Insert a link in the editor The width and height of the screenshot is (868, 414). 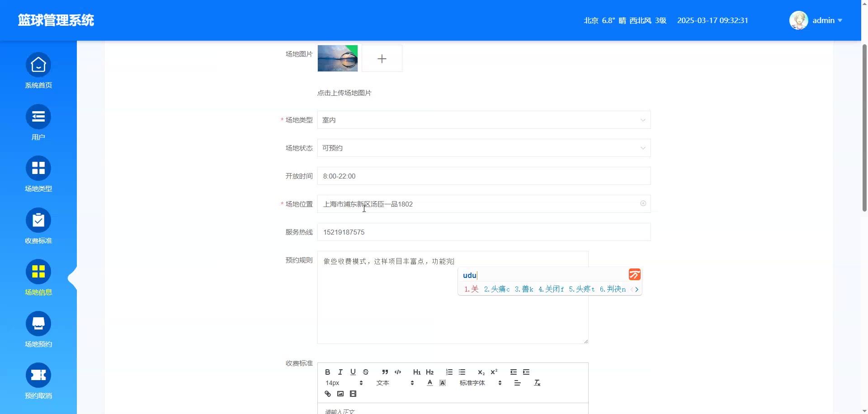click(328, 394)
